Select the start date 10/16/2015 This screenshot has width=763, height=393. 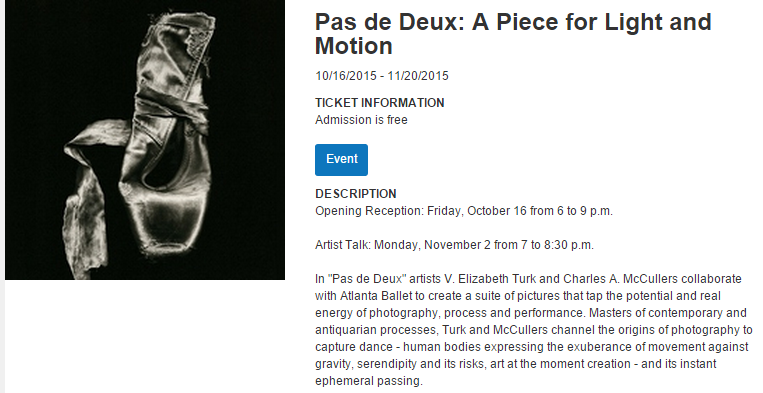coord(345,76)
